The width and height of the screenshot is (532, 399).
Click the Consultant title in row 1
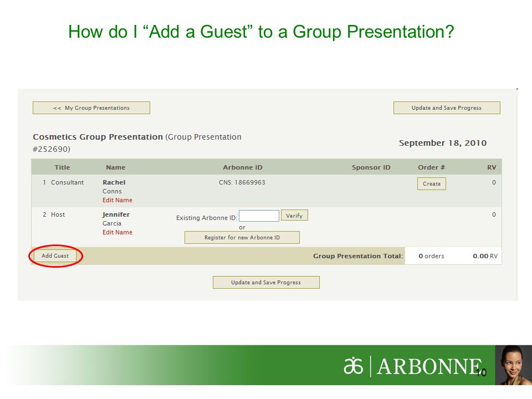[67, 182]
